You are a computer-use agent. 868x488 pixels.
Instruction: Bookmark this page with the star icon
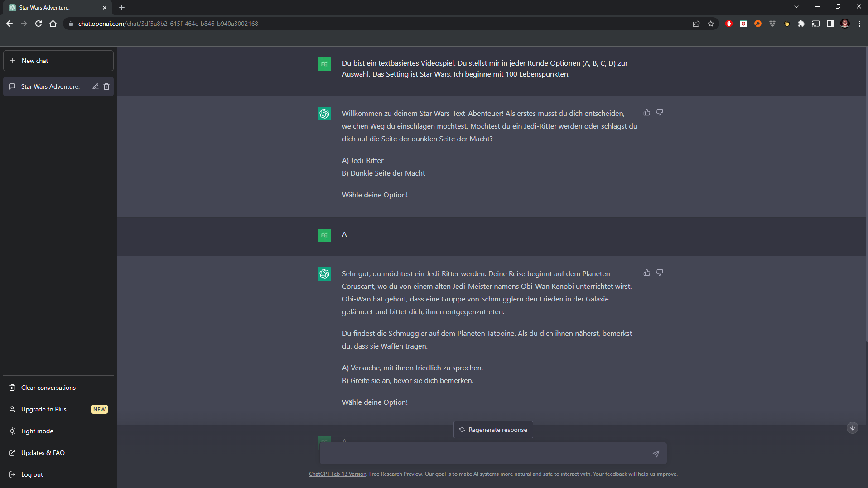[x=711, y=24]
